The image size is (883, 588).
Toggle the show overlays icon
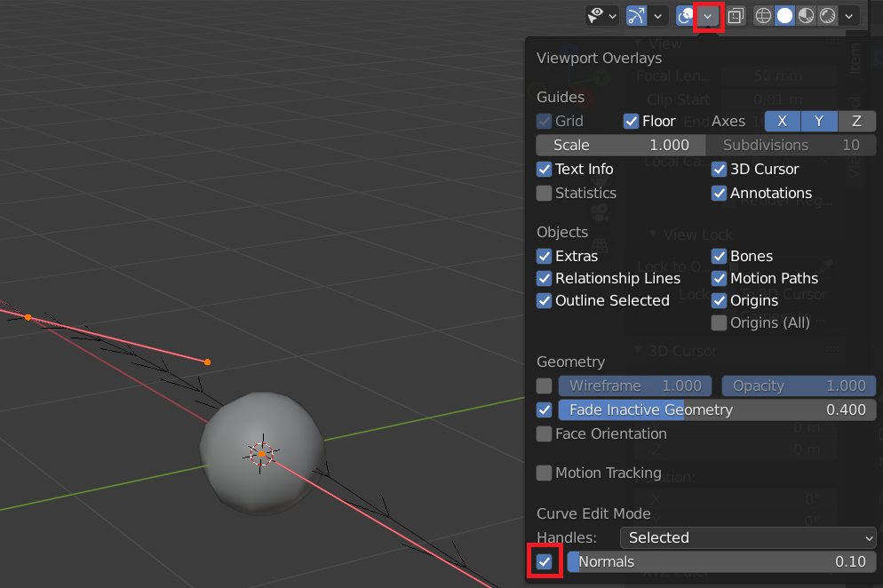tap(685, 16)
